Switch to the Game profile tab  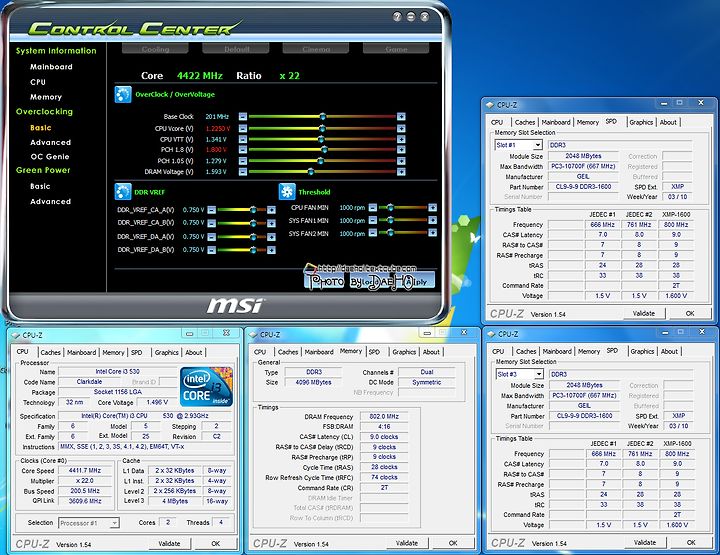pos(396,48)
